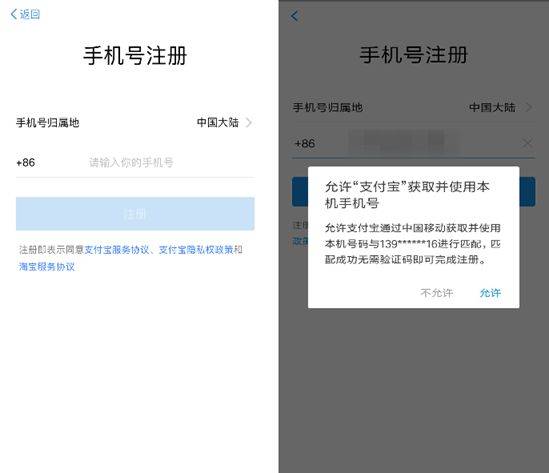The image size is (549, 473).
Task: Click 手机号归属地 label on right screen
Action: tap(328, 107)
